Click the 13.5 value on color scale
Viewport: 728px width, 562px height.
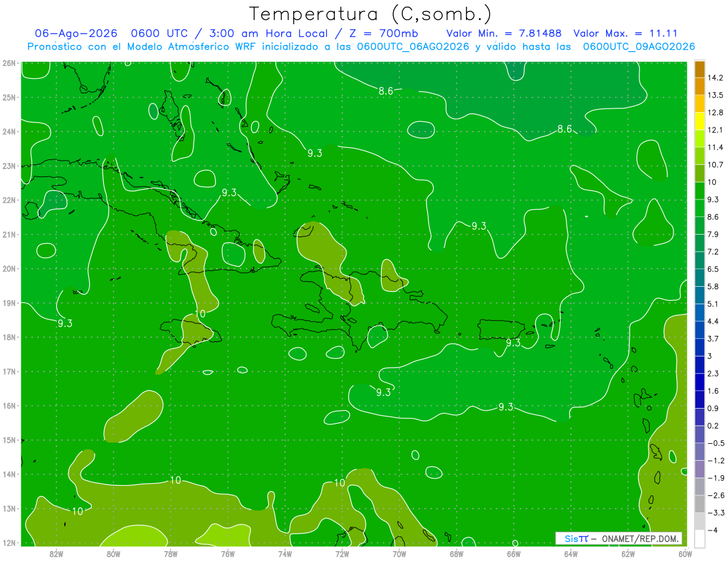(x=716, y=95)
